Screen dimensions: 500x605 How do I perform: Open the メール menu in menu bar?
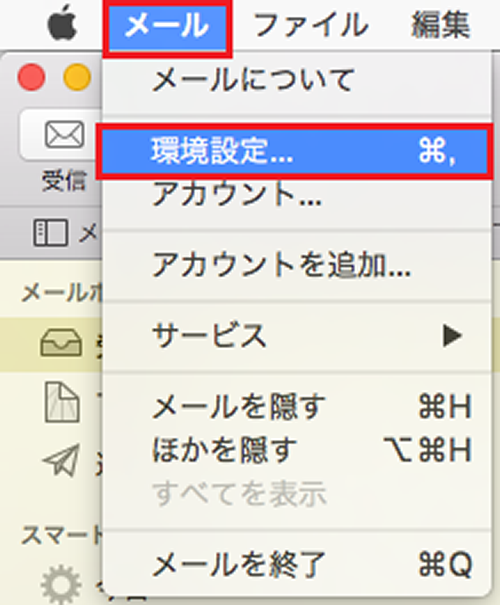(x=167, y=27)
